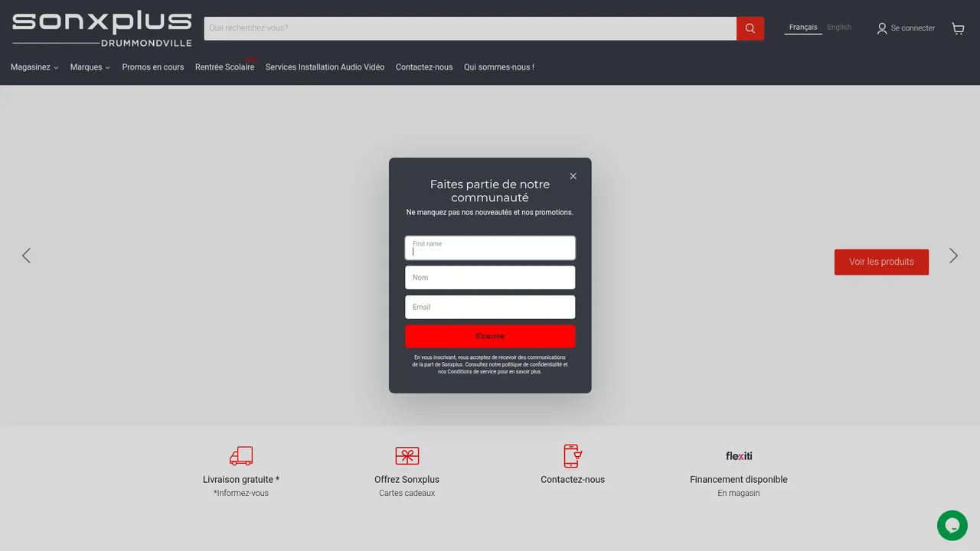This screenshot has height=551, width=980.
Task: Click Voir les produits button
Action: (881, 262)
